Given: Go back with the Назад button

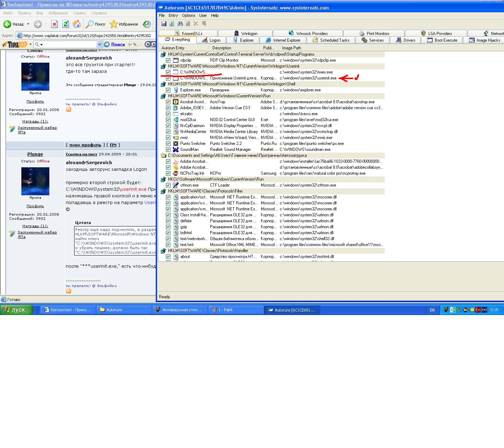Looking at the screenshot, I should [x=14, y=24].
